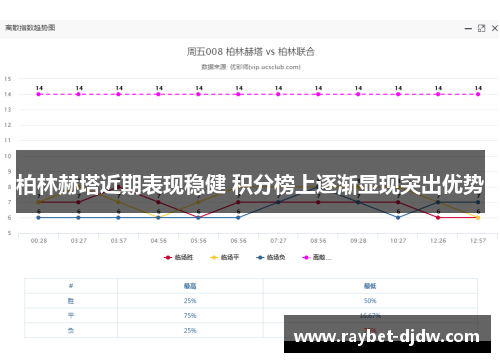
Task: Select magenta data point at 03:27
Action: coord(78,94)
